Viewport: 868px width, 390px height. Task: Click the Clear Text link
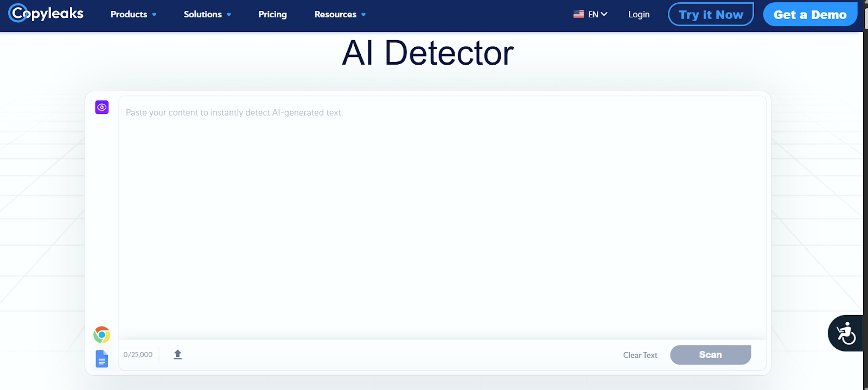tap(640, 355)
